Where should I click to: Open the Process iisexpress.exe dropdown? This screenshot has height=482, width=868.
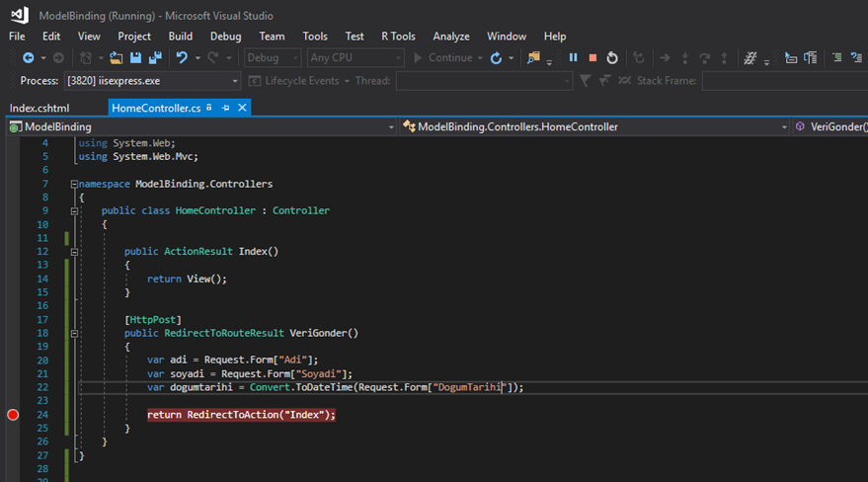[152, 81]
